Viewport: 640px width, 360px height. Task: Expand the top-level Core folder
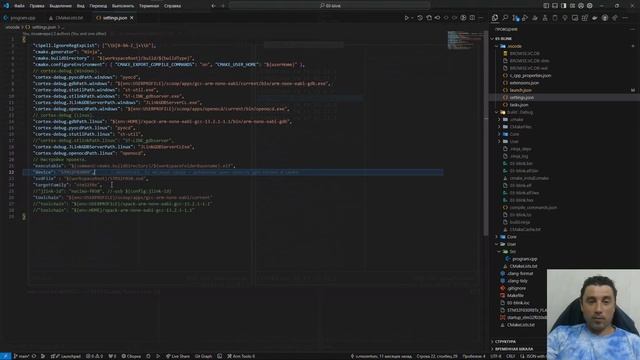[511, 237]
